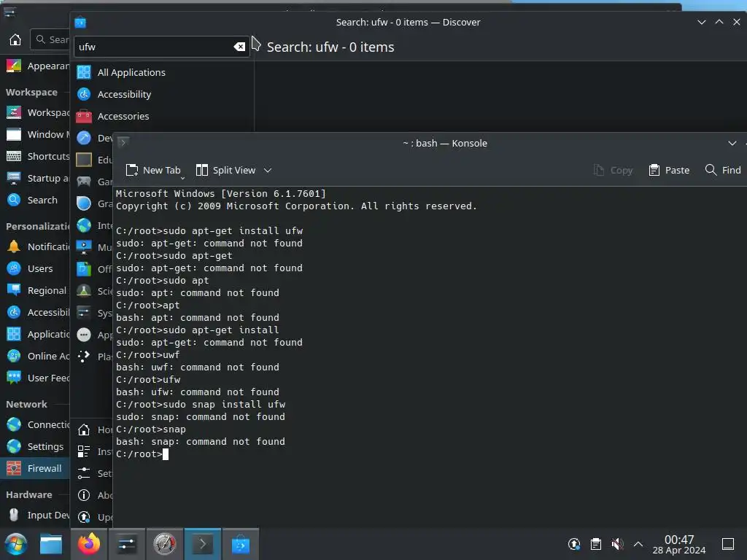Click the Plasma Addons icon in Discover

84,357
